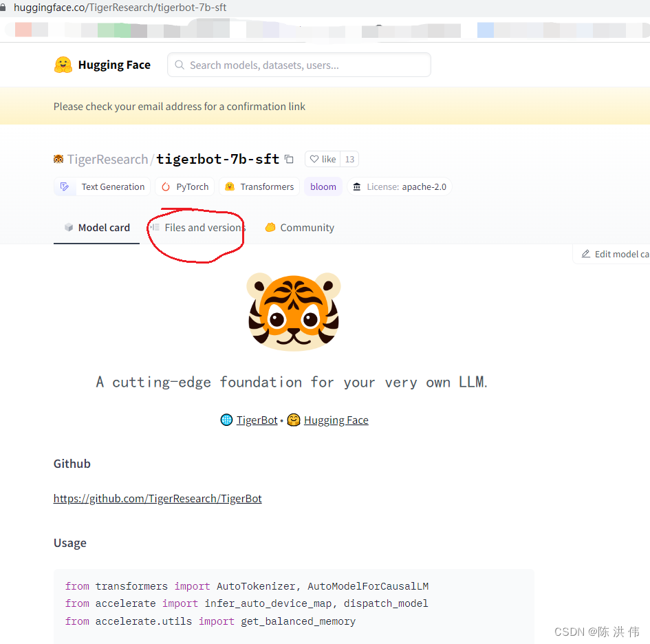This screenshot has width=650, height=644.
Task: Click Edit model card
Action: coord(616,254)
